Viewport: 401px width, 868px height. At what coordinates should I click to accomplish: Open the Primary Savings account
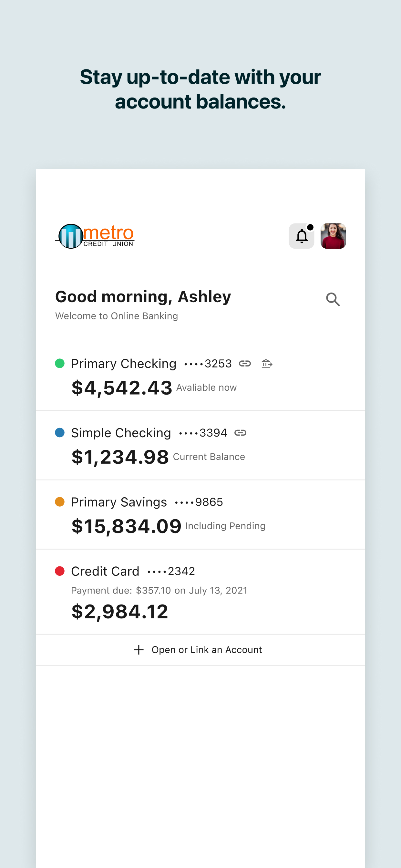coord(200,514)
